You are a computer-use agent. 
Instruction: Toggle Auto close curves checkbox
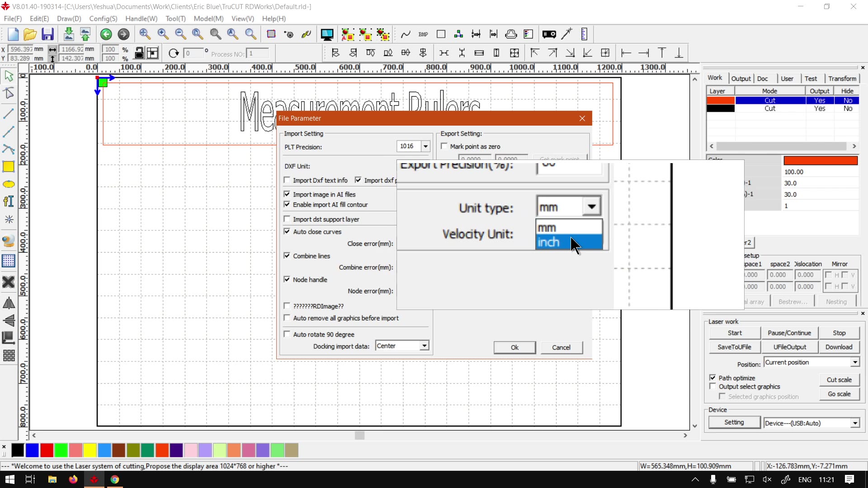[x=287, y=231]
